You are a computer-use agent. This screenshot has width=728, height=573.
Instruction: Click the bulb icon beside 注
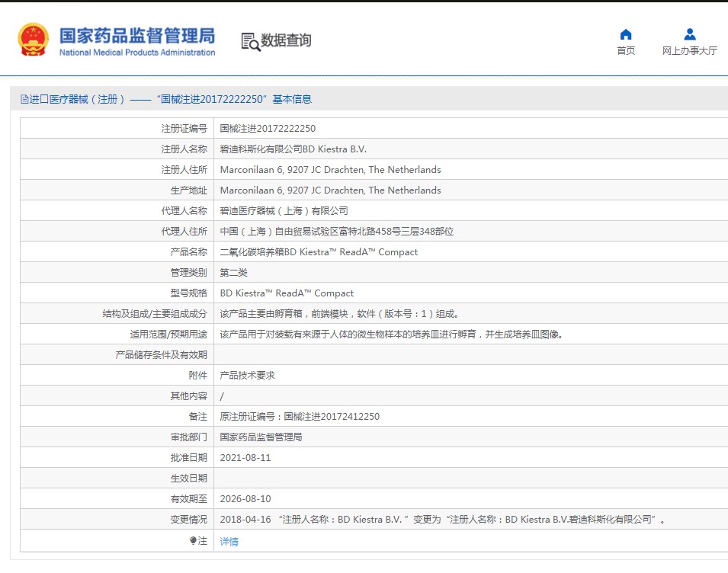coord(193,540)
